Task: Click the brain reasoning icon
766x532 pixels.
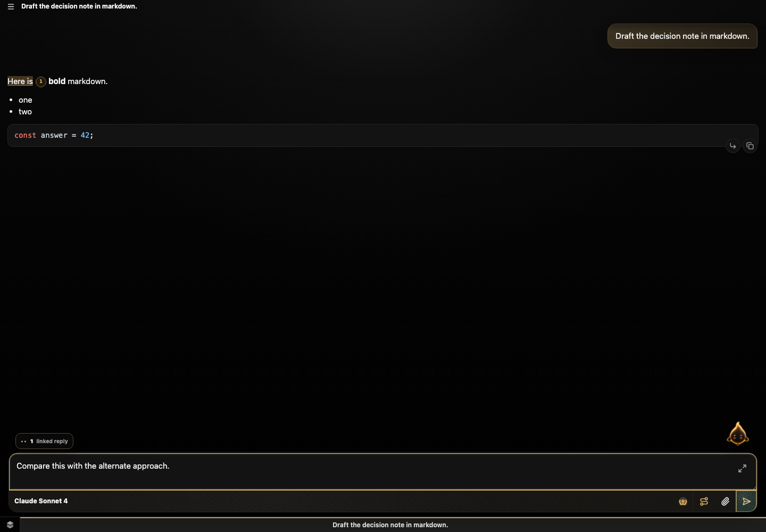Action: tap(683, 501)
